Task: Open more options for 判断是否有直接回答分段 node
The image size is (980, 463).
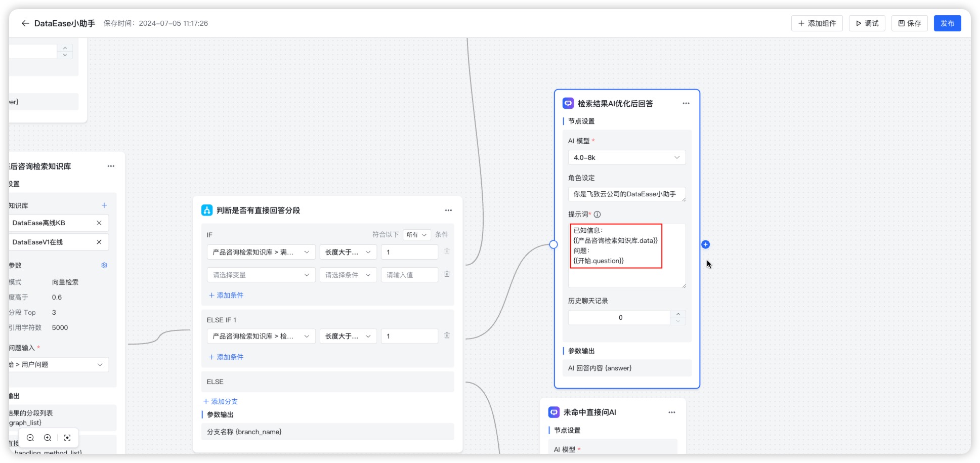Action: click(x=448, y=210)
